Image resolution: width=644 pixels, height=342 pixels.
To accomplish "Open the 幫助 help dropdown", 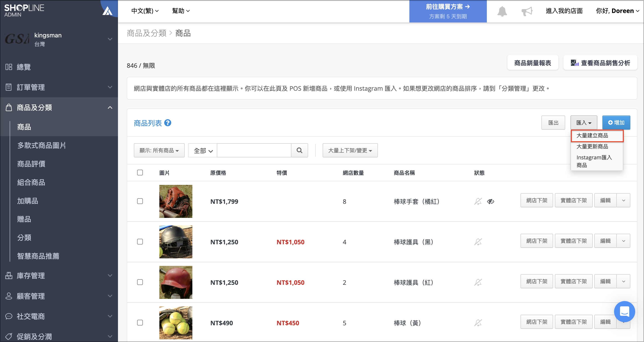I will coord(181,11).
